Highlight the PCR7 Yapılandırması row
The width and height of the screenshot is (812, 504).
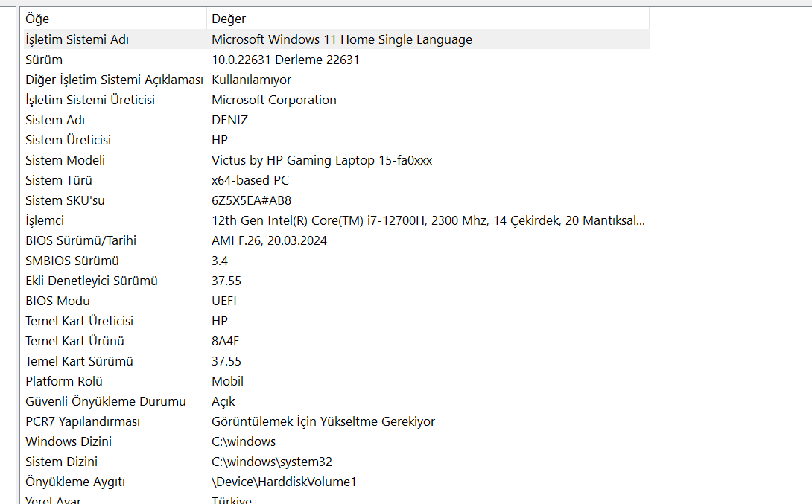(x=83, y=421)
